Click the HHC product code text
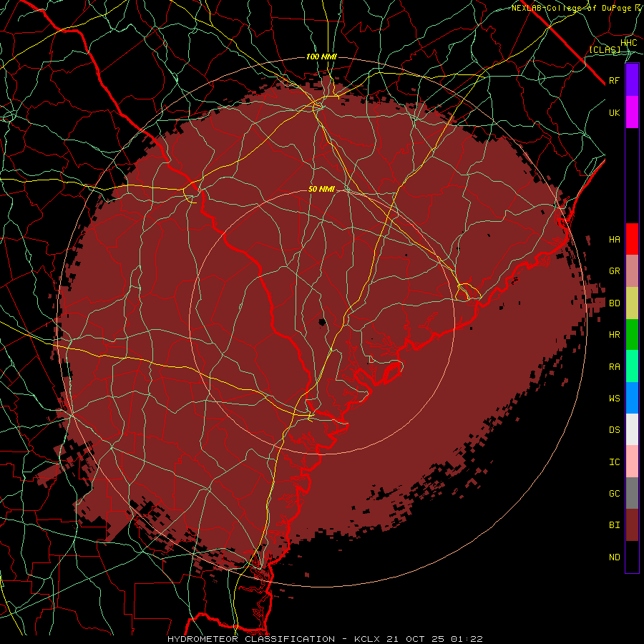This screenshot has width=644, height=644. [628, 43]
